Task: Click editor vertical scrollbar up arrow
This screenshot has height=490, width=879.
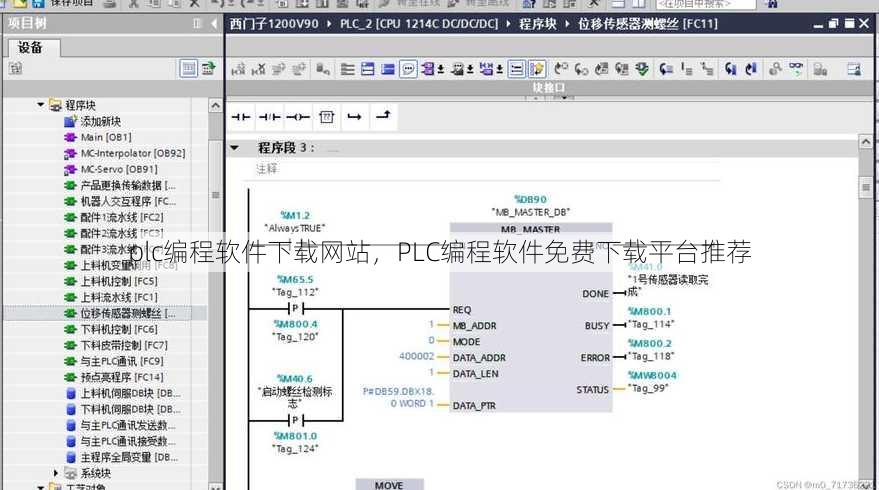Action: point(866,142)
